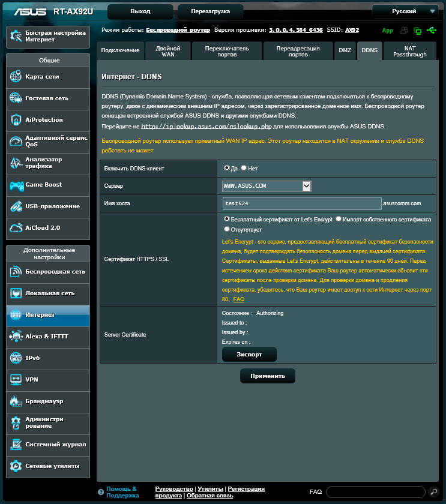The width and height of the screenshot is (446, 504).
Task: Click the Network Tools (Сетевые утилиты) icon
Action: (16, 466)
